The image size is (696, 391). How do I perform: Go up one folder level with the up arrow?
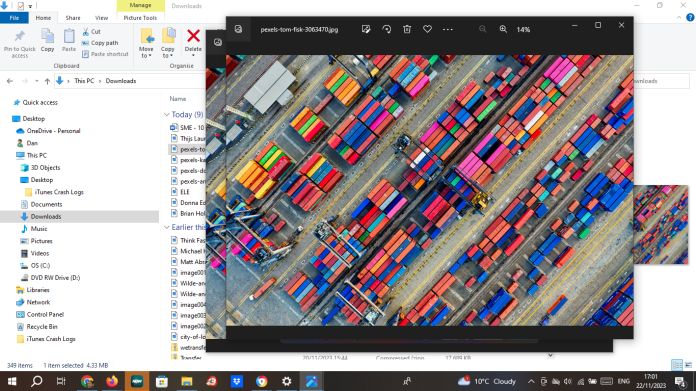coord(47,81)
